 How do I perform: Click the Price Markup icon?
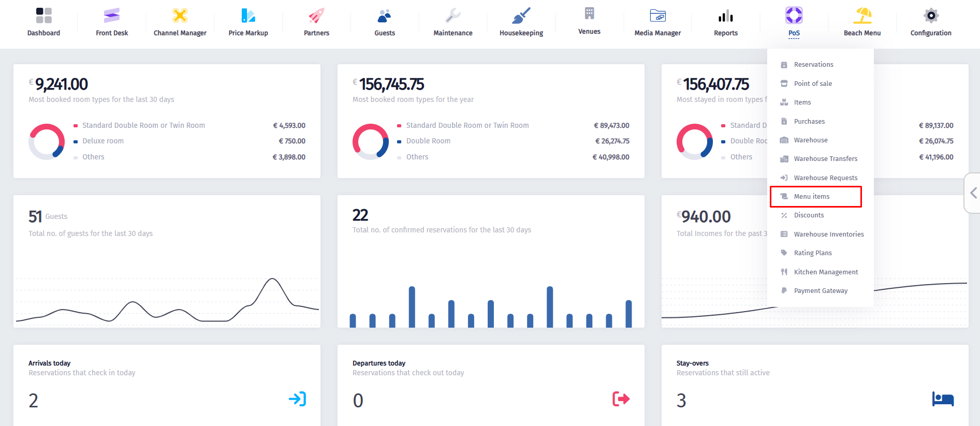[x=248, y=16]
